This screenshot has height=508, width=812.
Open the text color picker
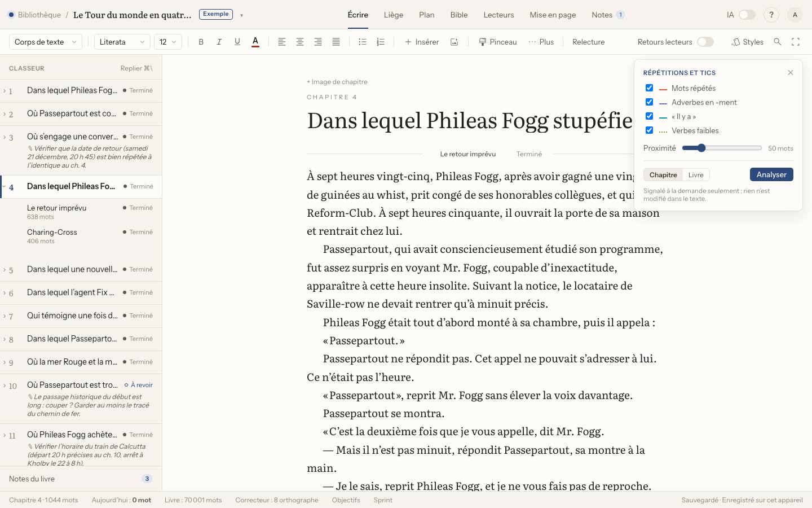pyautogui.click(x=255, y=42)
